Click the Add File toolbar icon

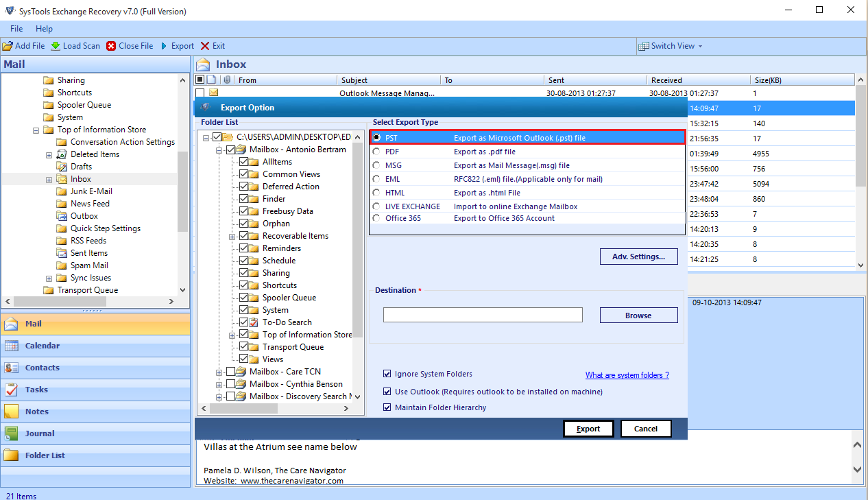pos(8,46)
